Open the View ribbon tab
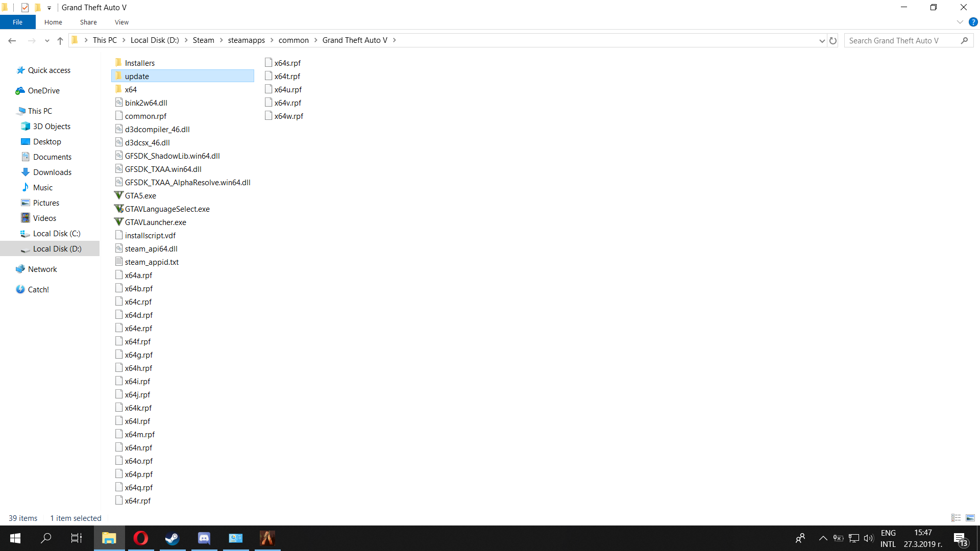This screenshot has width=980, height=551. point(121,22)
